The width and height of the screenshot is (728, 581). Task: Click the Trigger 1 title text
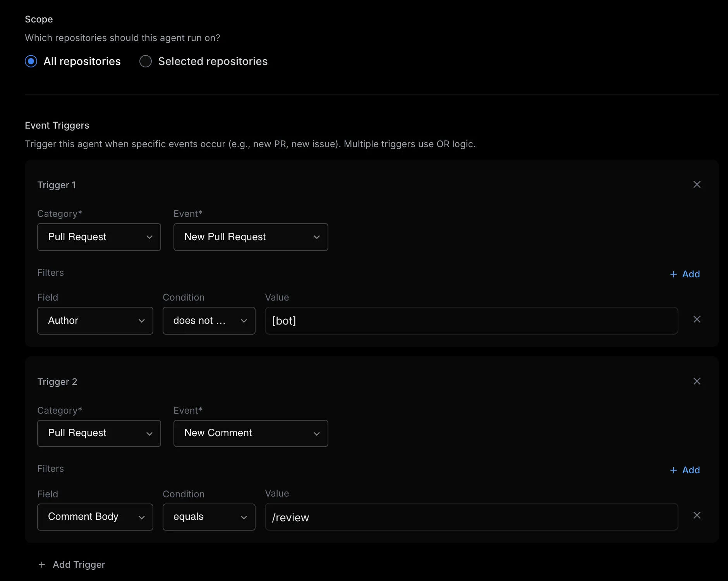pyautogui.click(x=57, y=185)
